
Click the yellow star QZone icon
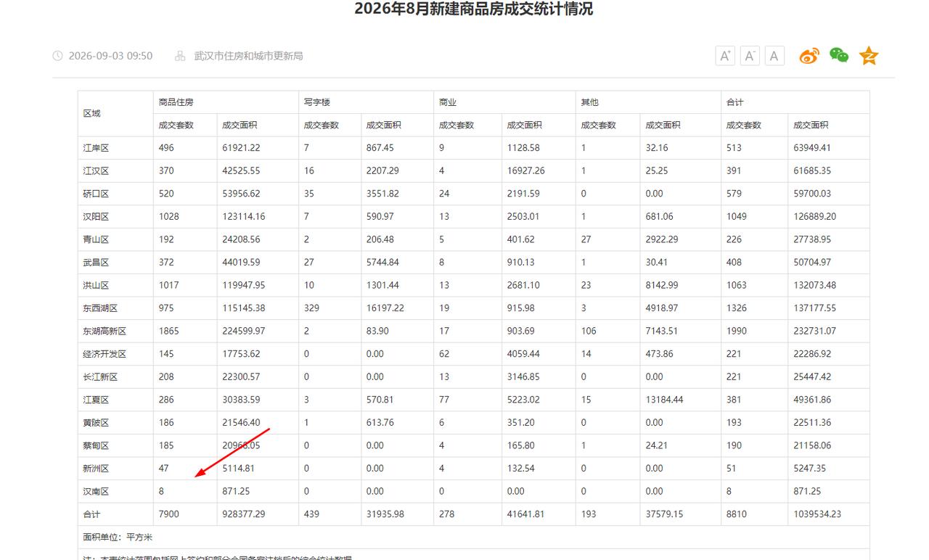[869, 56]
